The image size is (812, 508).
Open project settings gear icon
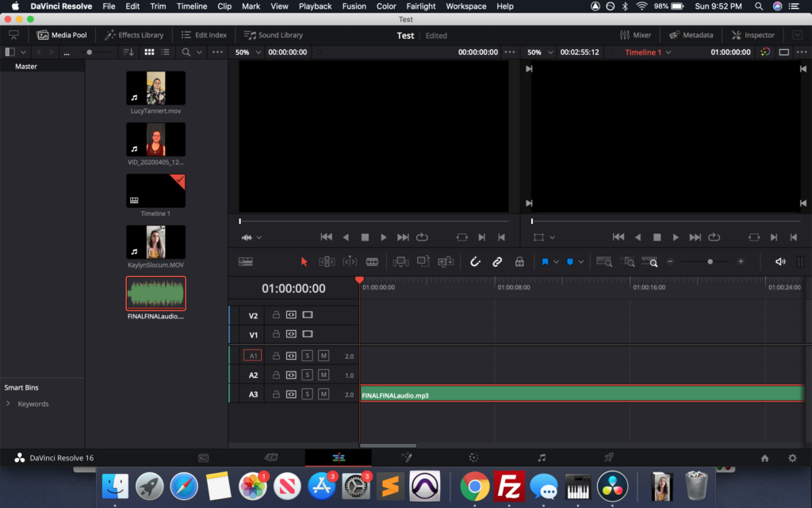tap(791, 458)
